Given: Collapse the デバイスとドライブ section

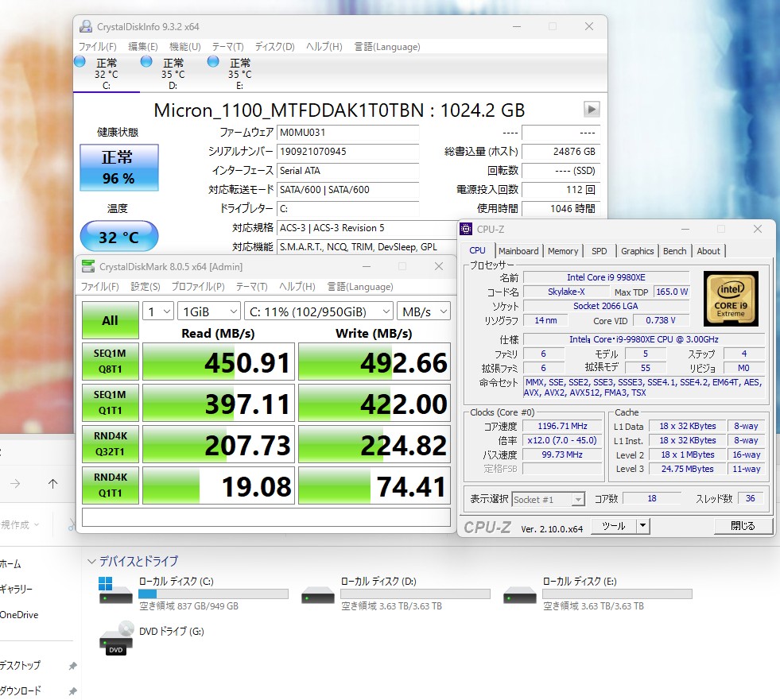Looking at the screenshot, I should click(x=91, y=561).
